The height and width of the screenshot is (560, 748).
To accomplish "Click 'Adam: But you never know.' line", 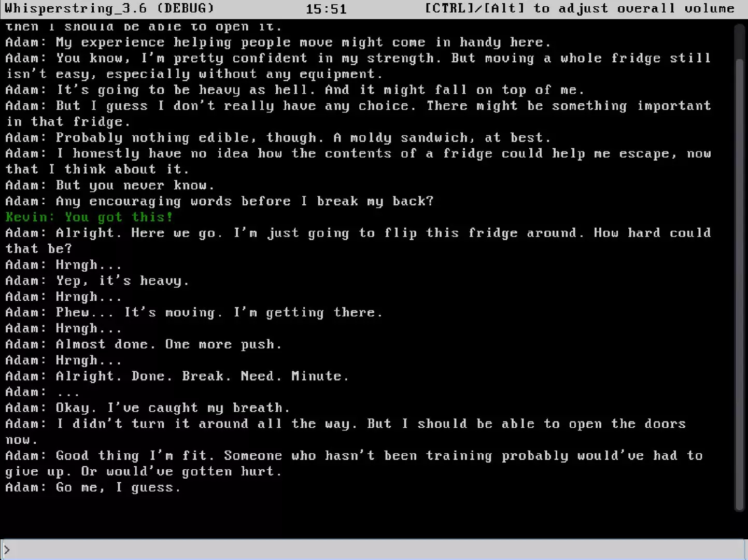I will (x=110, y=185).
